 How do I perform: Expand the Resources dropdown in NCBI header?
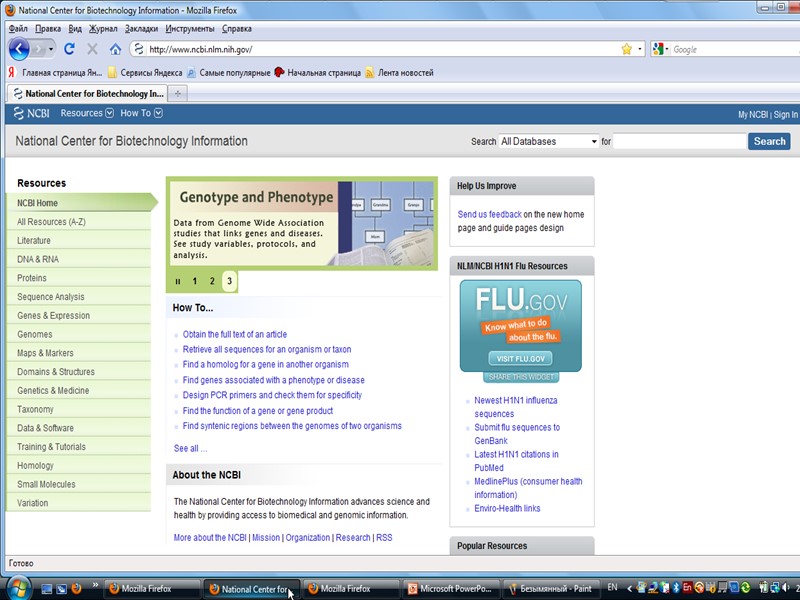pyautogui.click(x=87, y=113)
